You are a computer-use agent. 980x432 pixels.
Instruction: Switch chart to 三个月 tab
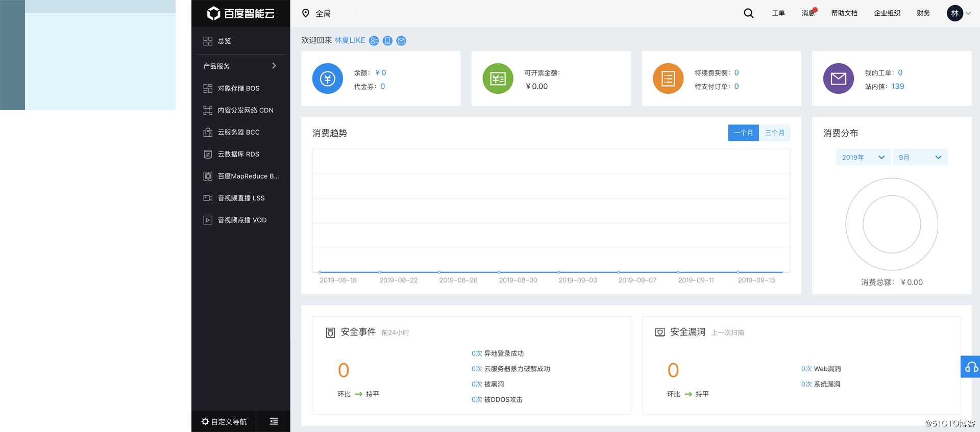coord(775,133)
